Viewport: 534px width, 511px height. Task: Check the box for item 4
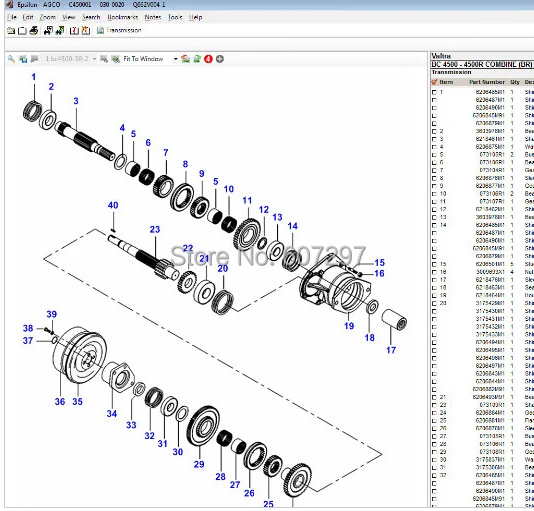pyautogui.click(x=434, y=147)
